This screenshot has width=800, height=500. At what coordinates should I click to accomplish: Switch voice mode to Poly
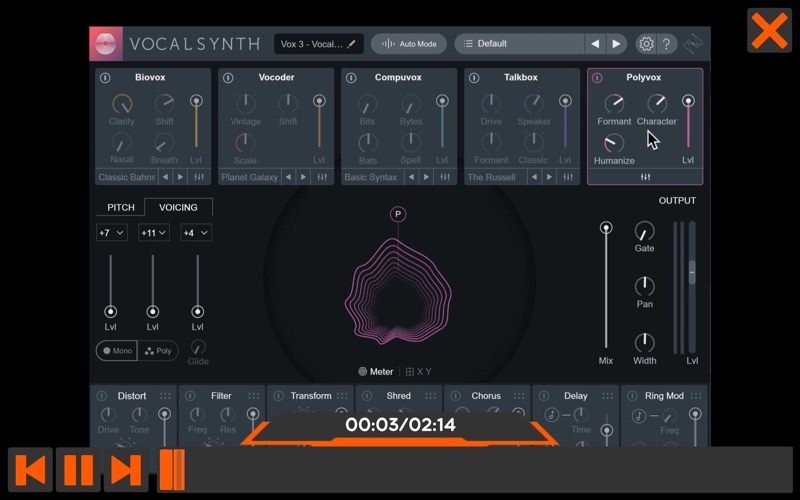tap(158, 351)
